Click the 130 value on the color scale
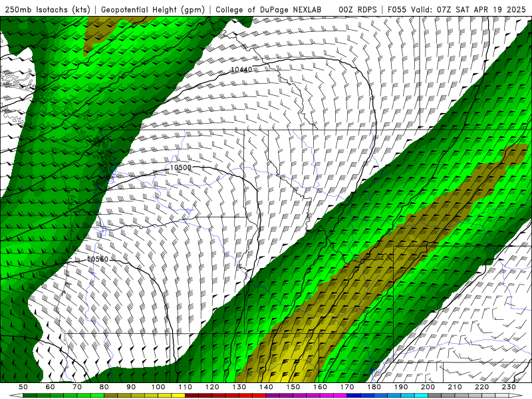Image resolution: width=532 pixels, height=399 pixels. (239, 387)
